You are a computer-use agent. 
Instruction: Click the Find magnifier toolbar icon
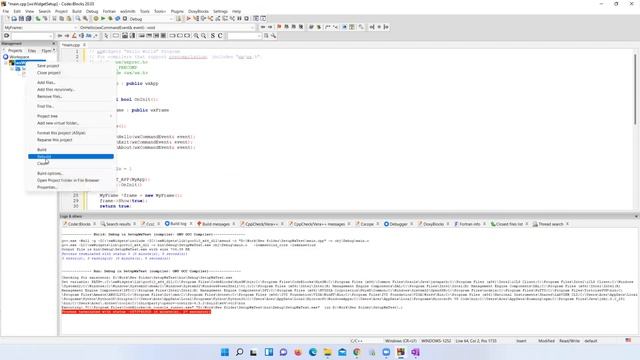[x=78, y=19]
